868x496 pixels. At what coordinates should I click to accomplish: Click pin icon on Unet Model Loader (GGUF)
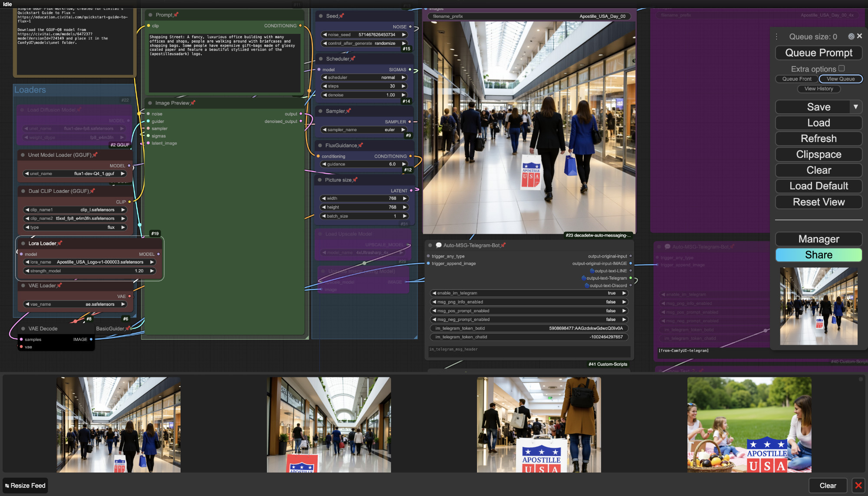coord(95,155)
